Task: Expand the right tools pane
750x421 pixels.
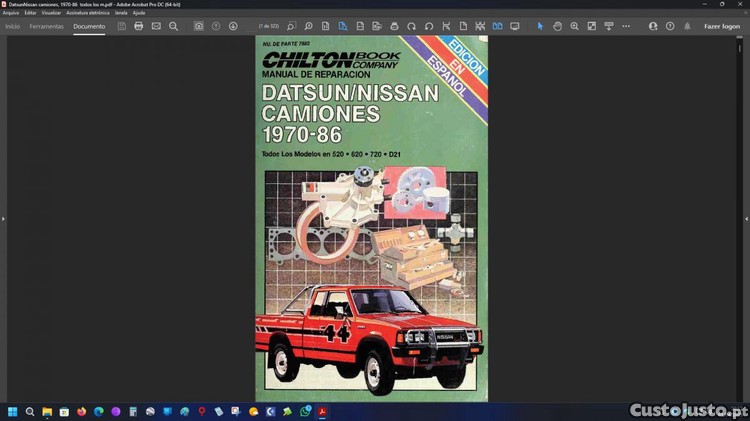Action: click(746, 218)
